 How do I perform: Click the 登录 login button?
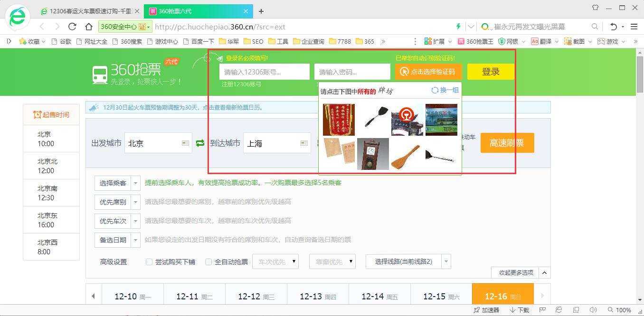click(491, 72)
